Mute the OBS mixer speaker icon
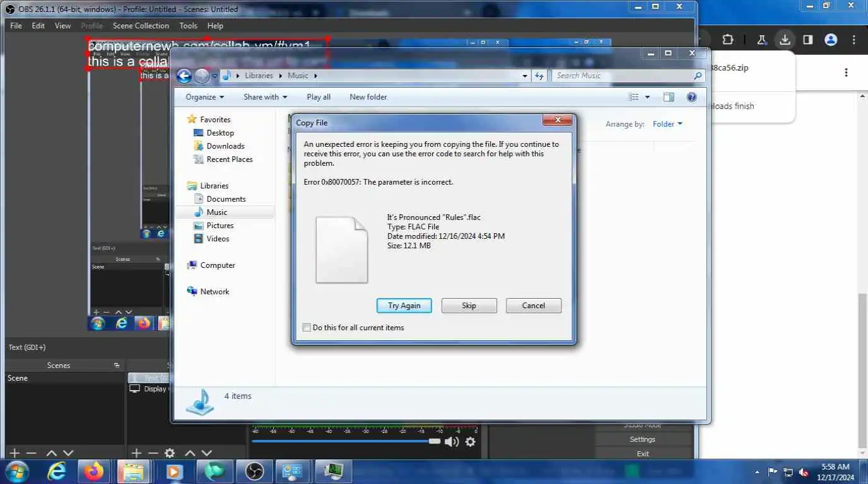Image resolution: width=868 pixels, height=484 pixels. pos(452,442)
